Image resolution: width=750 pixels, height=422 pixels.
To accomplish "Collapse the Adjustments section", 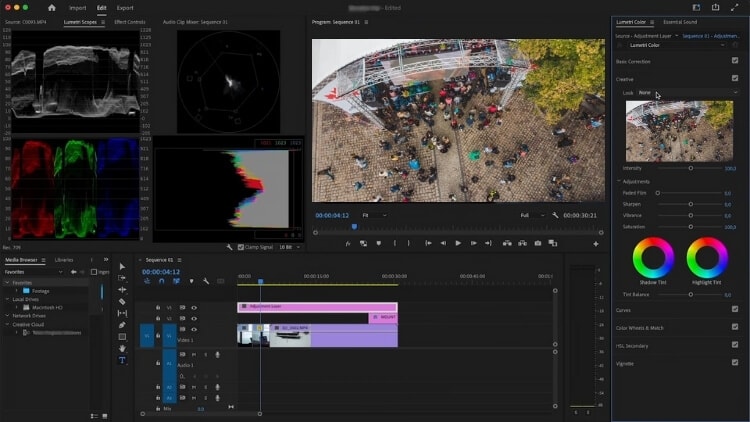I will [619, 181].
